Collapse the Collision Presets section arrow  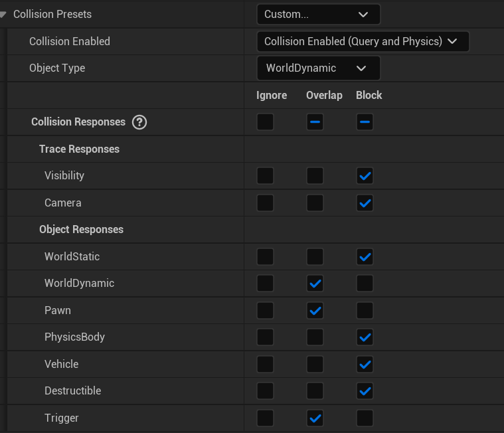coord(4,15)
